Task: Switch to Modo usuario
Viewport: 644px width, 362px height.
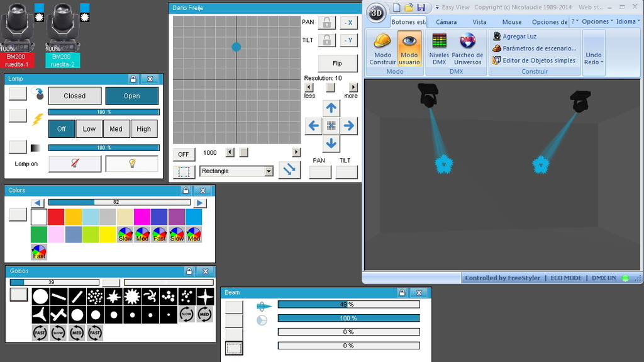Action: click(409, 49)
